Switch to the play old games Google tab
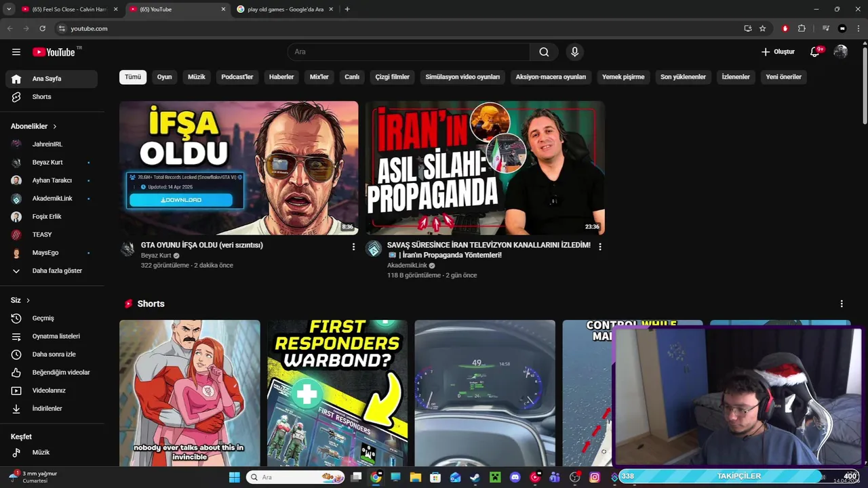Screen dimensions: 868x488 click(x=285, y=9)
